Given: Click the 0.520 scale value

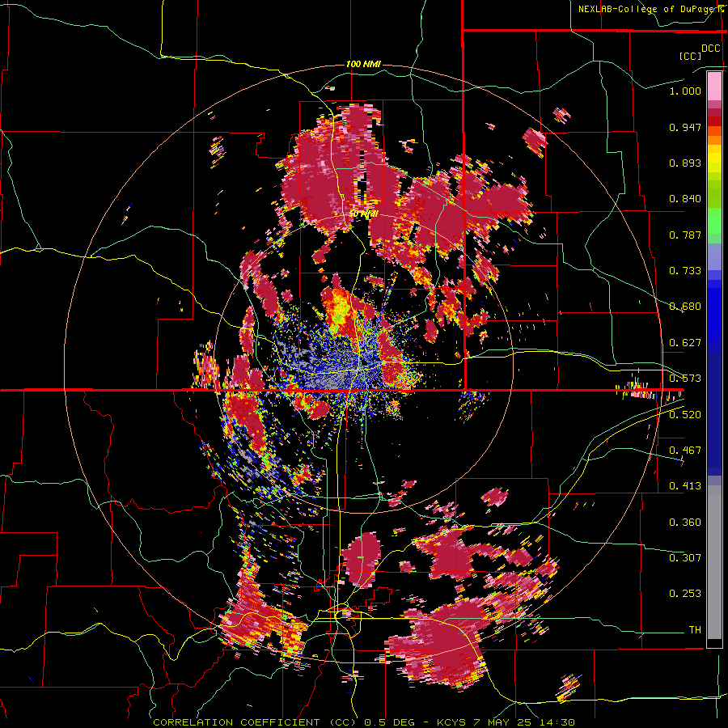Looking at the screenshot, I should (685, 415).
